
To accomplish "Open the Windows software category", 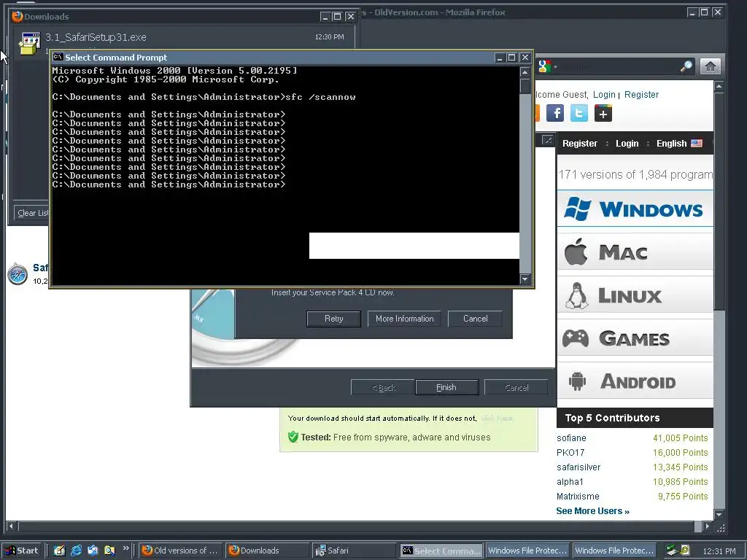I will (x=635, y=209).
